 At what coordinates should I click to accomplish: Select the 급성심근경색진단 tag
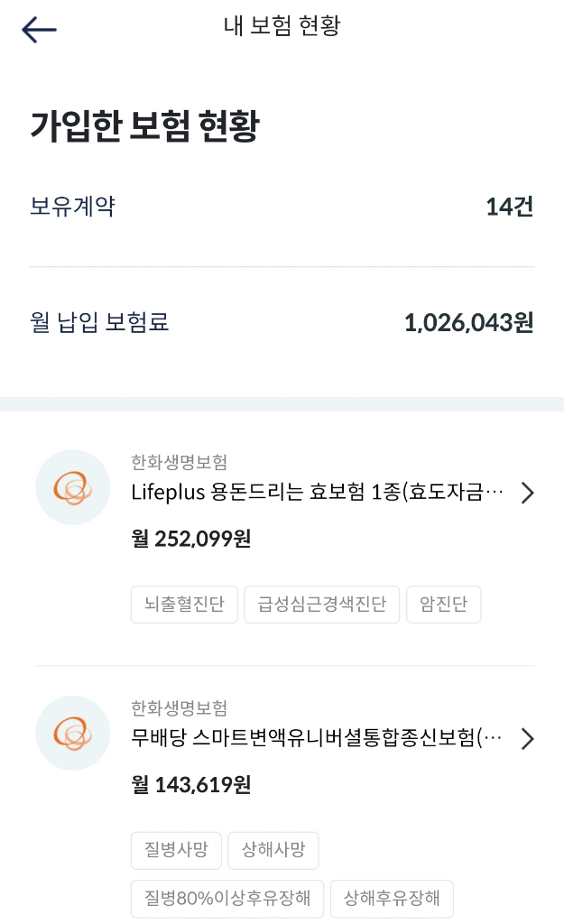pos(321,605)
